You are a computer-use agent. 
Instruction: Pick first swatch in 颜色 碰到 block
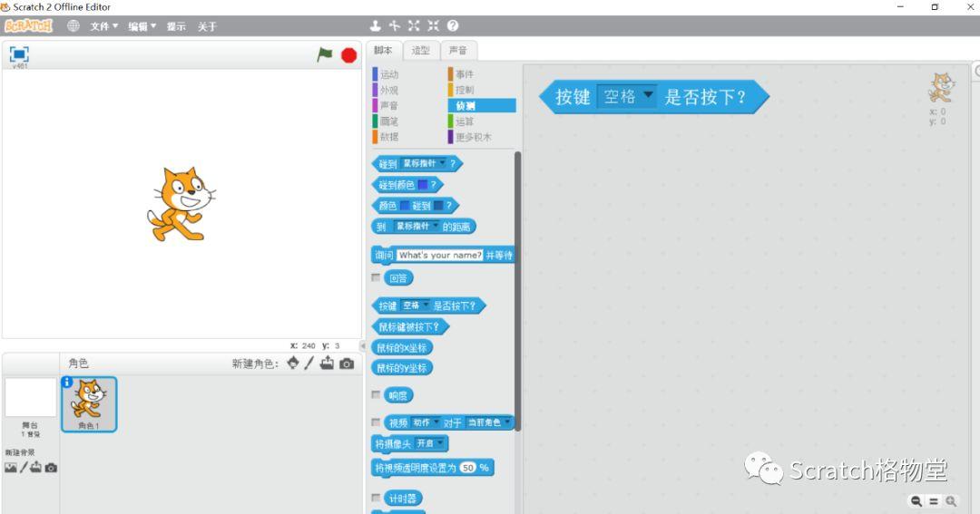(x=405, y=206)
